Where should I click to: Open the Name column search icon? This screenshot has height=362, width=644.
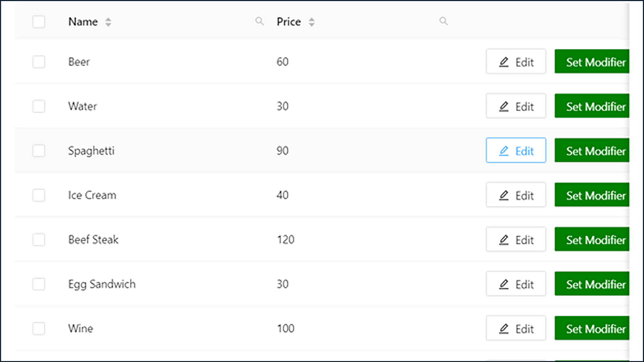click(x=260, y=21)
